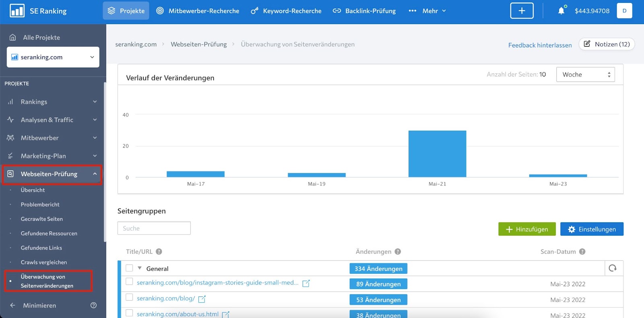
Task: Click the Alle Projekte home icon
Action: click(x=12, y=37)
